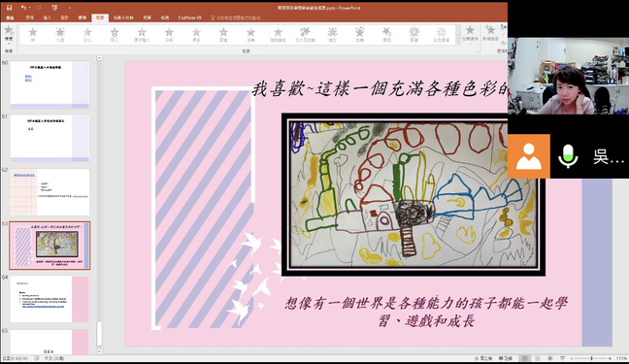This screenshot has width=629, height=364.
Task: Click the zoom slider in the status bar
Action: click(592, 358)
